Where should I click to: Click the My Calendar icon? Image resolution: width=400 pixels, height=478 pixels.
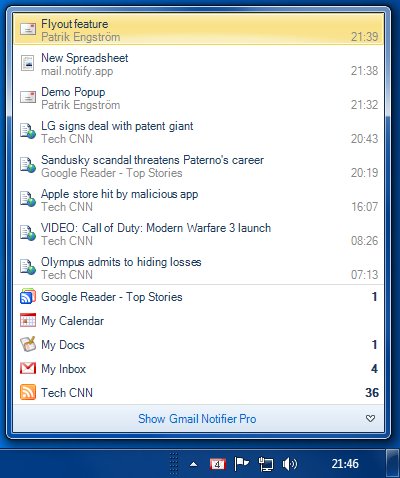click(28, 321)
